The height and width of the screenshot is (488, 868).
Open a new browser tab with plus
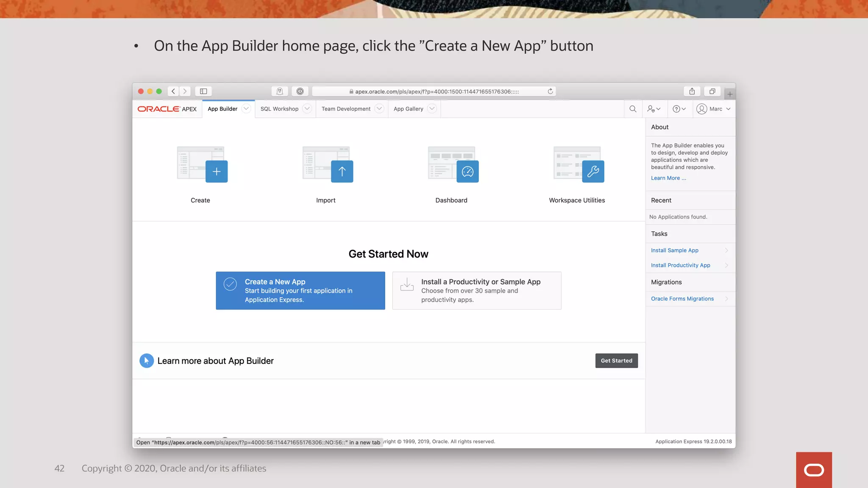[730, 94]
